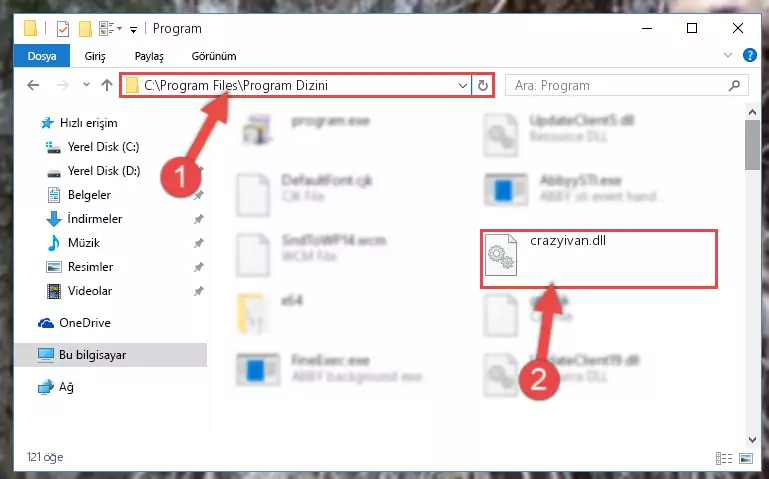This screenshot has width=769, height=479.
Task: Click the Back navigation arrow
Action: tap(33, 85)
